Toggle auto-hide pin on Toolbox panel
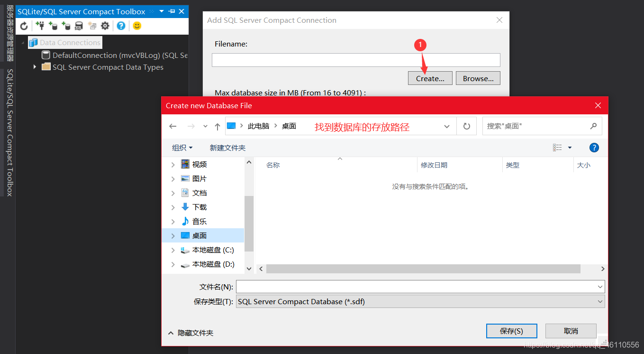644x354 pixels. click(172, 11)
